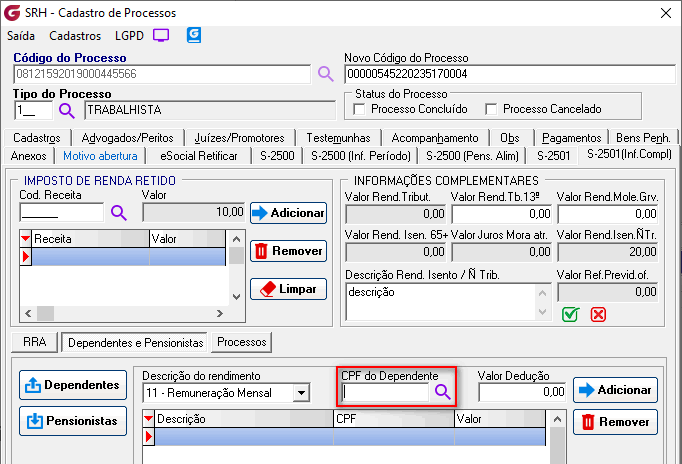Expand the Descrição grid column selector arrow

(150, 419)
